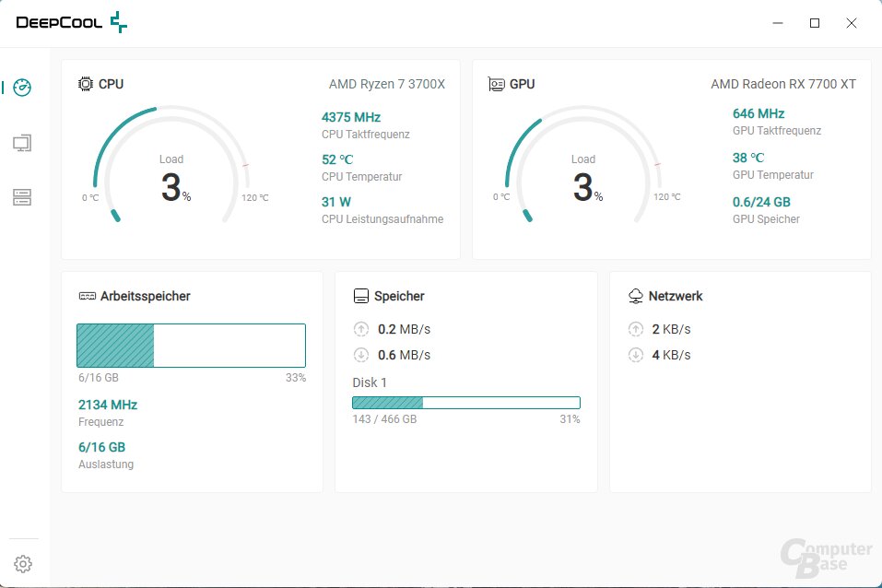Click the Disk 1 usage bar
This screenshot has width=882, height=588.
click(465, 402)
